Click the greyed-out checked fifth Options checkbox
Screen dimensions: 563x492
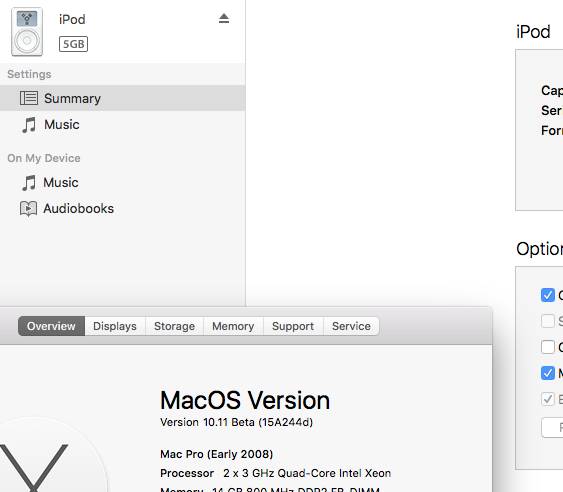[x=548, y=399]
